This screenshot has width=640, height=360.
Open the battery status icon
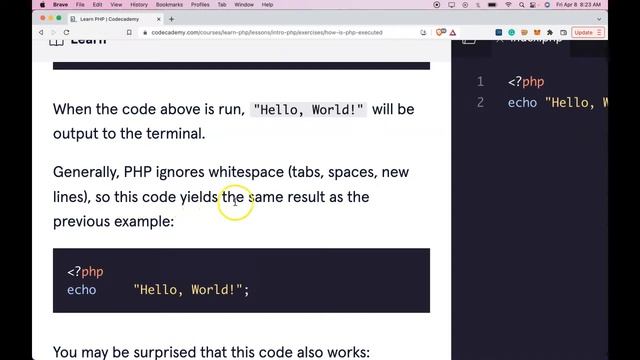[492, 5]
